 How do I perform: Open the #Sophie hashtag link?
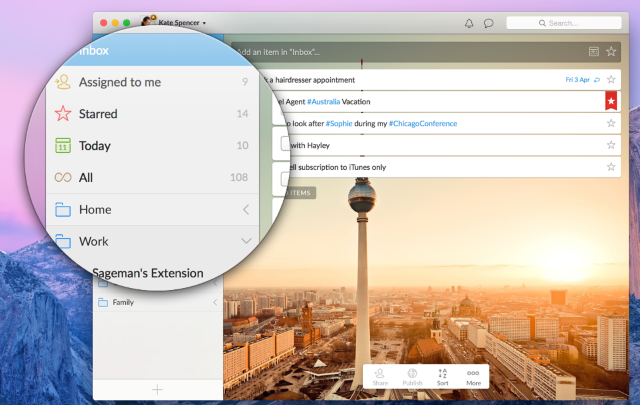coord(339,123)
